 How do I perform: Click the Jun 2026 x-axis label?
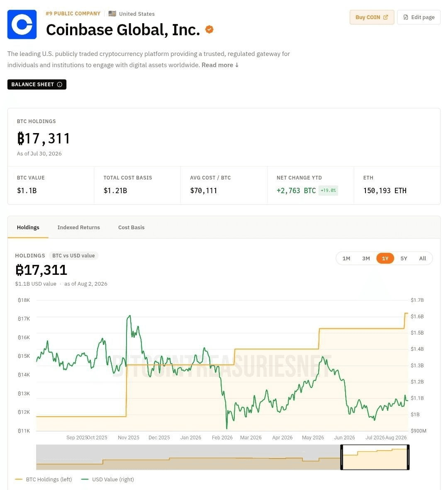click(x=345, y=437)
